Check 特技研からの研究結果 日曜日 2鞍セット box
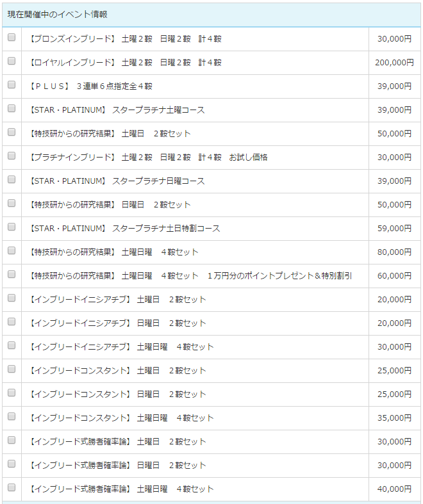Screen dimensions: 423x504 click(12, 203)
